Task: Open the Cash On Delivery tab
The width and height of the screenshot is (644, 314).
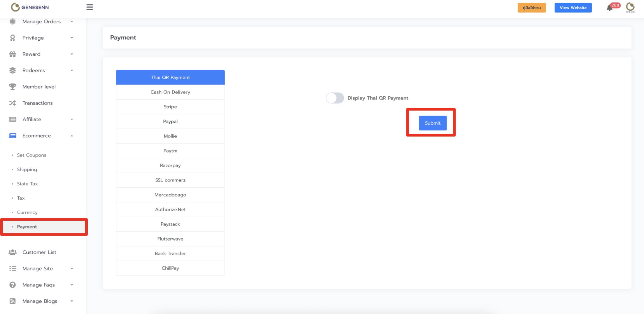Action: [170, 92]
